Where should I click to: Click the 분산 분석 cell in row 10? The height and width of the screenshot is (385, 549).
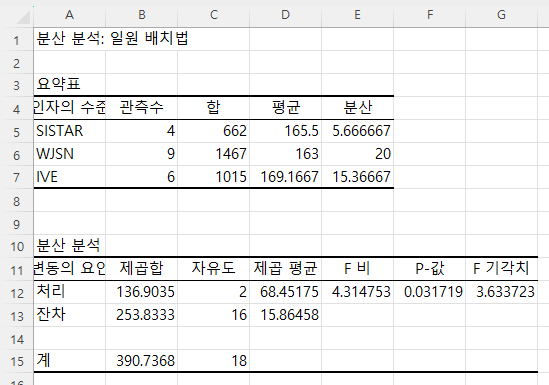coord(70,246)
